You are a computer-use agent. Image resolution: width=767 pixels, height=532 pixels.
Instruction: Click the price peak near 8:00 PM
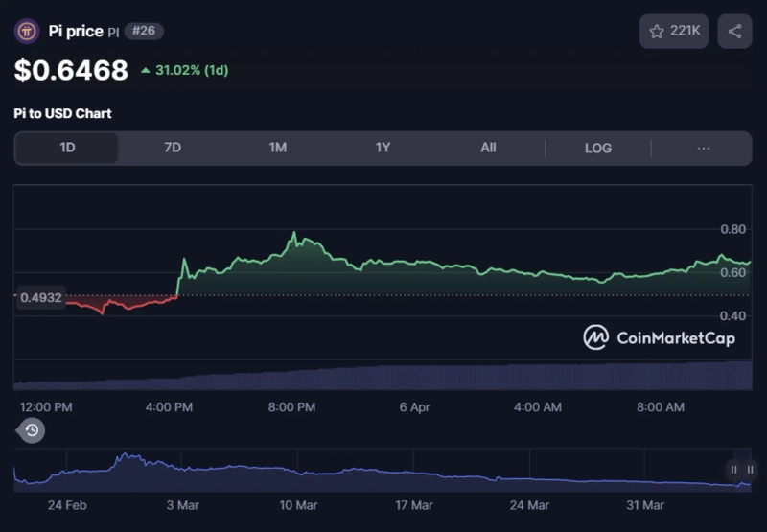point(294,234)
